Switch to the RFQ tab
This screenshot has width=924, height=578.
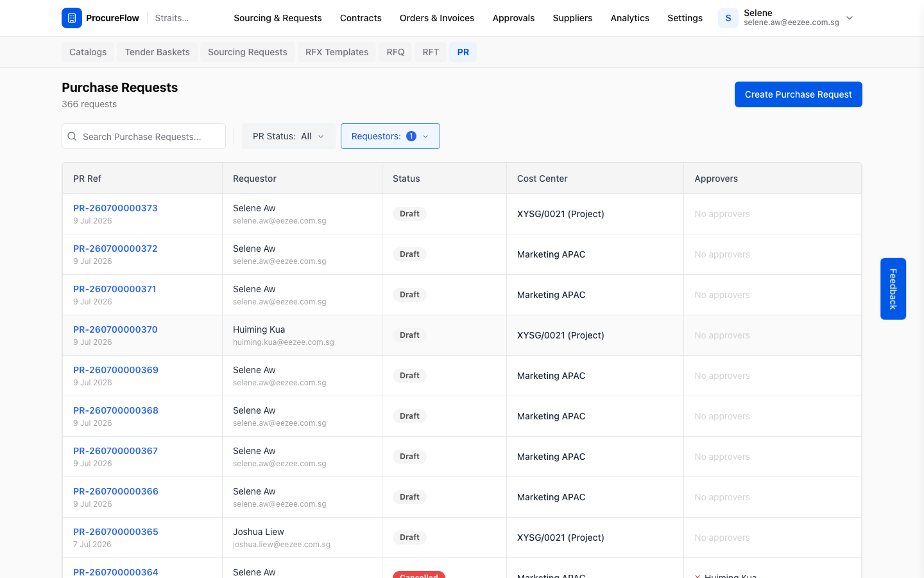[x=395, y=52]
